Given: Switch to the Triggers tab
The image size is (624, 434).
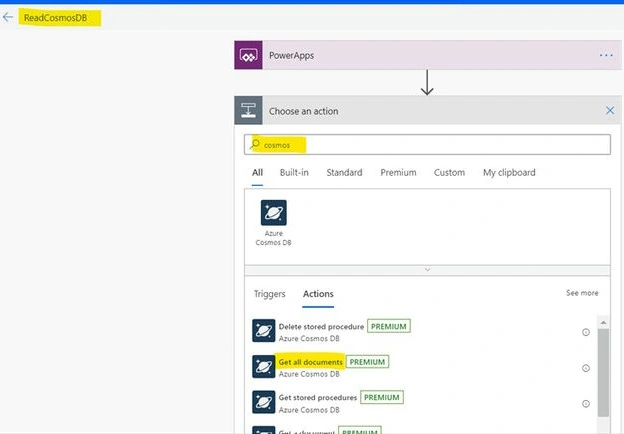Looking at the screenshot, I should tap(269, 294).
